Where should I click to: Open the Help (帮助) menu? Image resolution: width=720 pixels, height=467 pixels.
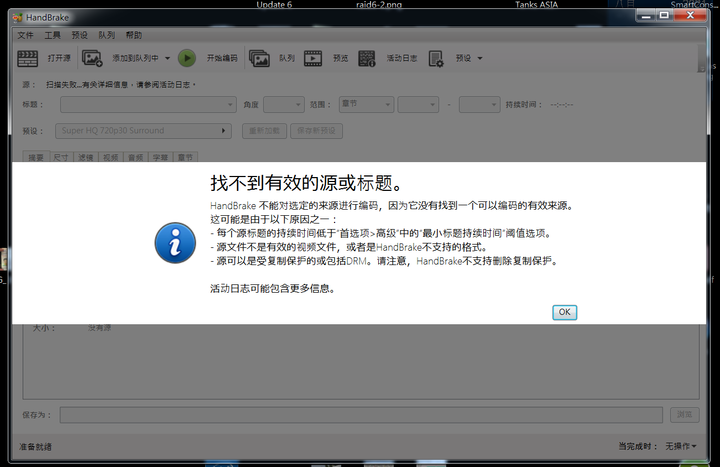coord(134,35)
